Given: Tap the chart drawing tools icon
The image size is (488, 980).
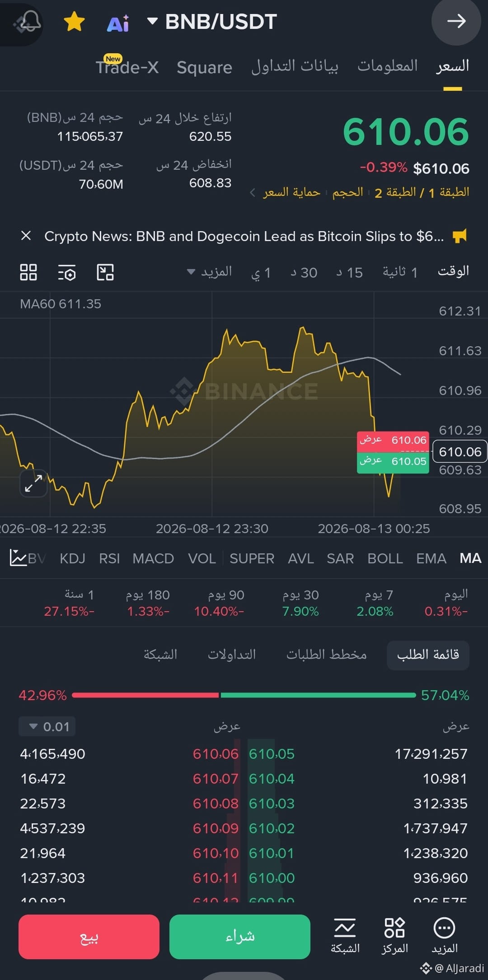Looking at the screenshot, I should coord(105,272).
